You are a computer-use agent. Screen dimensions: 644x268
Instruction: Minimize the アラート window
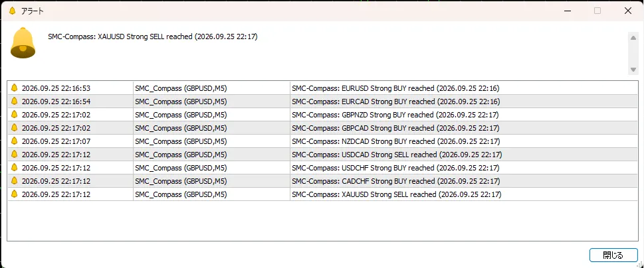[567, 11]
